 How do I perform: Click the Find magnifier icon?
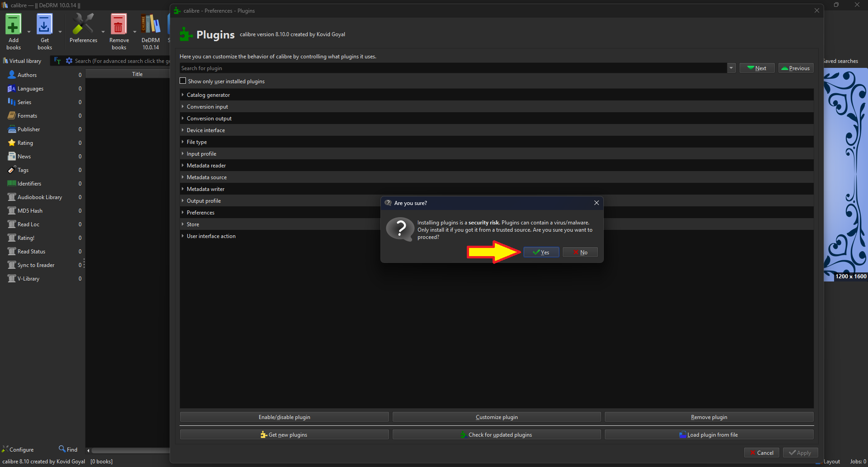62,449
